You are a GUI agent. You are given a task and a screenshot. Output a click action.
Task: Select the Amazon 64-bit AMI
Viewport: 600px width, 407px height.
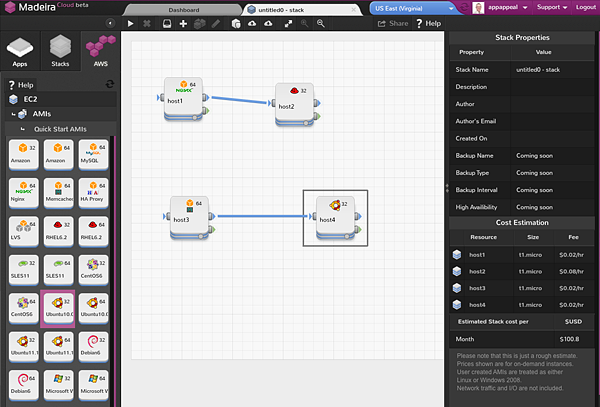coord(58,154)
